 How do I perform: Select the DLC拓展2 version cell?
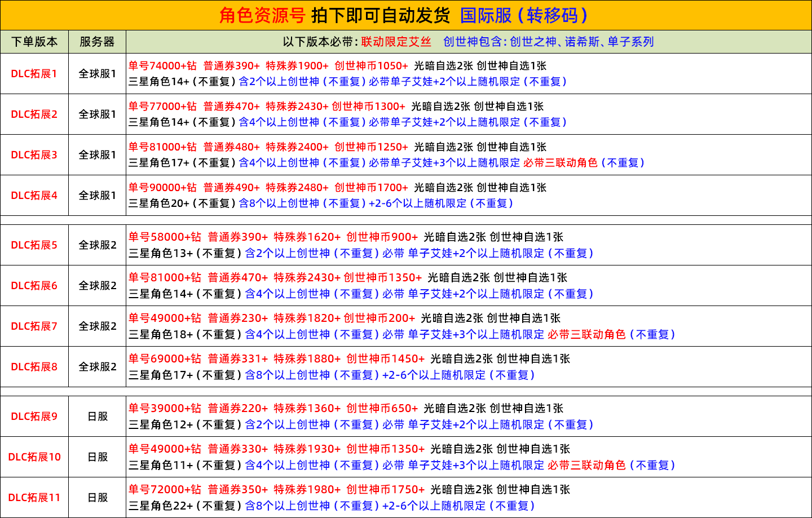34,114
